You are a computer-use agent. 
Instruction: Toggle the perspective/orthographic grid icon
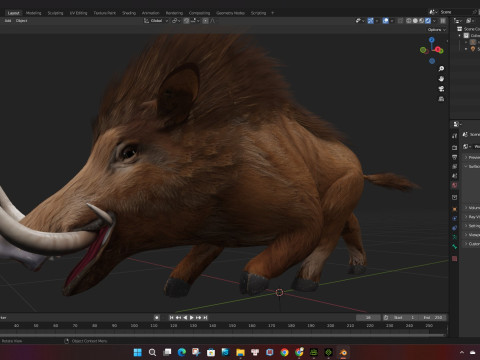tap(441, 99)
